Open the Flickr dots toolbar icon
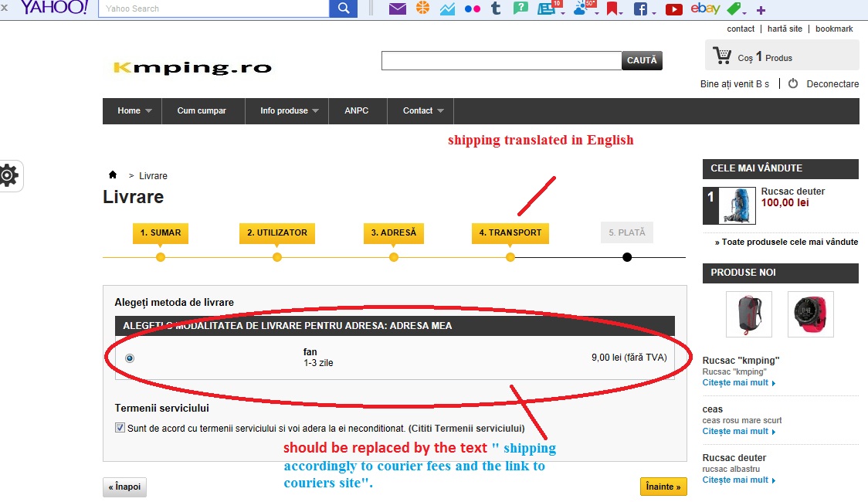Screen dimensions: 868x502 pos(472,8)
